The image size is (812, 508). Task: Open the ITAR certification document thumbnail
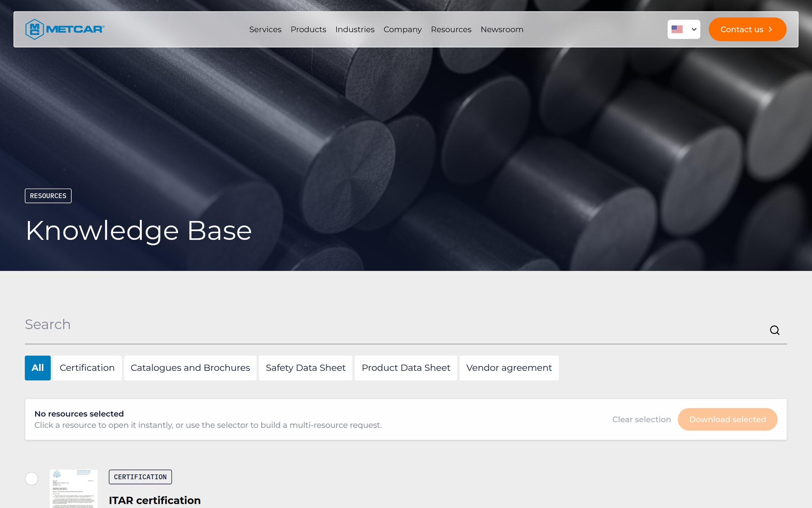(73, 489)
